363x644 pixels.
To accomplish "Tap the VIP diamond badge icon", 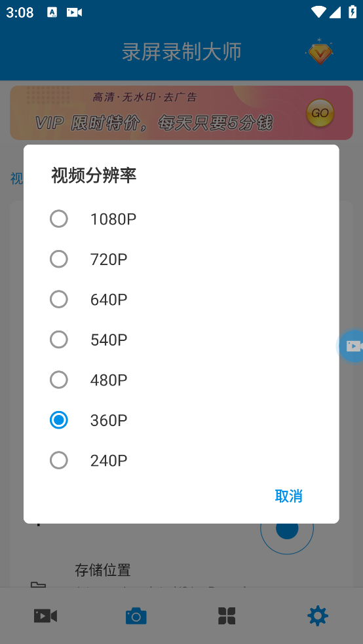I will tap(319, 52).
